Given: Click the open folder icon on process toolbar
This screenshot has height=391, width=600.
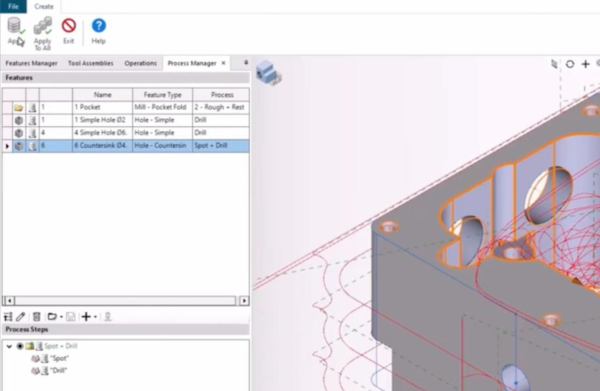Looking at the screenshot, I should tap(52, 317).
